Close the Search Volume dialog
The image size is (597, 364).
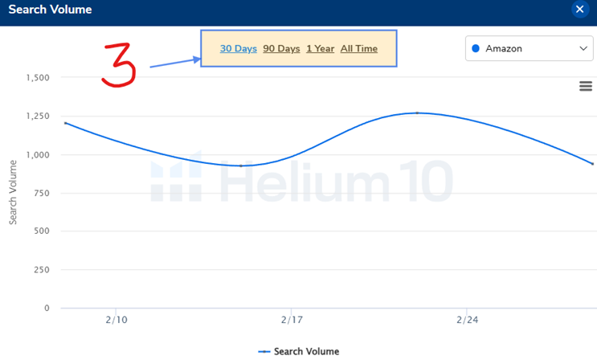(579, 10)
